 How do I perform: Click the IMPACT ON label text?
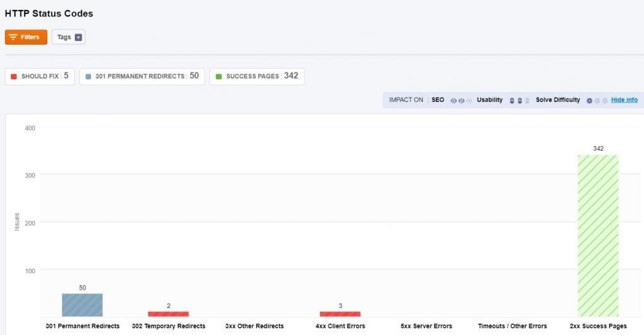[406, 100]
